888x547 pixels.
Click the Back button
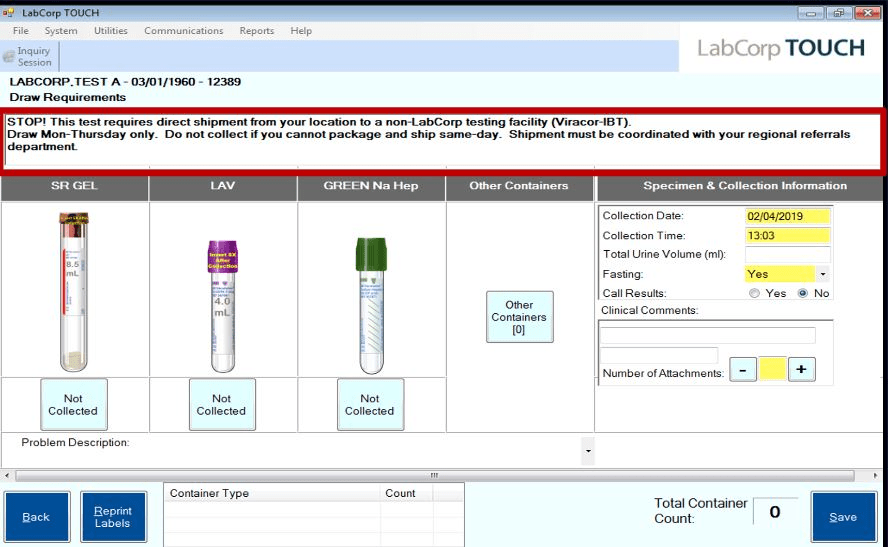37,517
